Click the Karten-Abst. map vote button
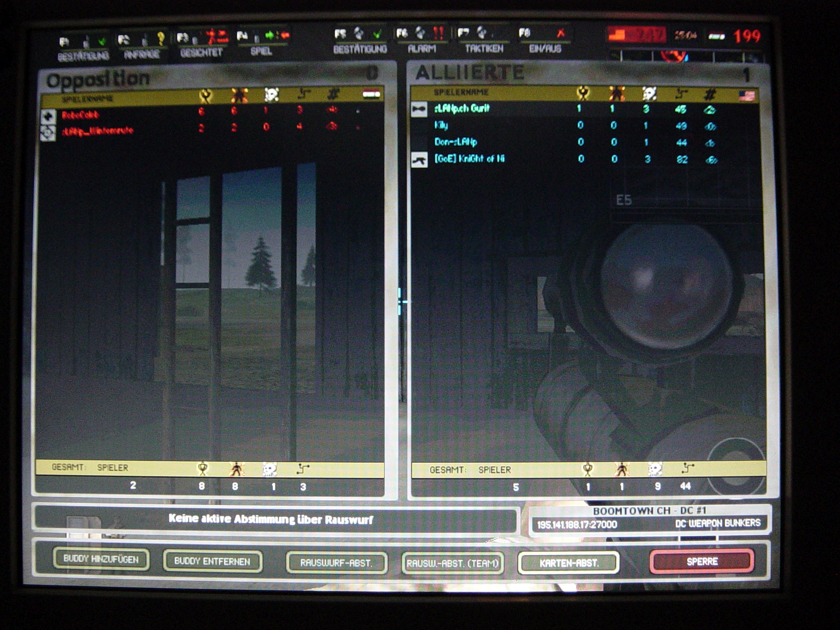The image size is (840, 630). coord(569,563)
